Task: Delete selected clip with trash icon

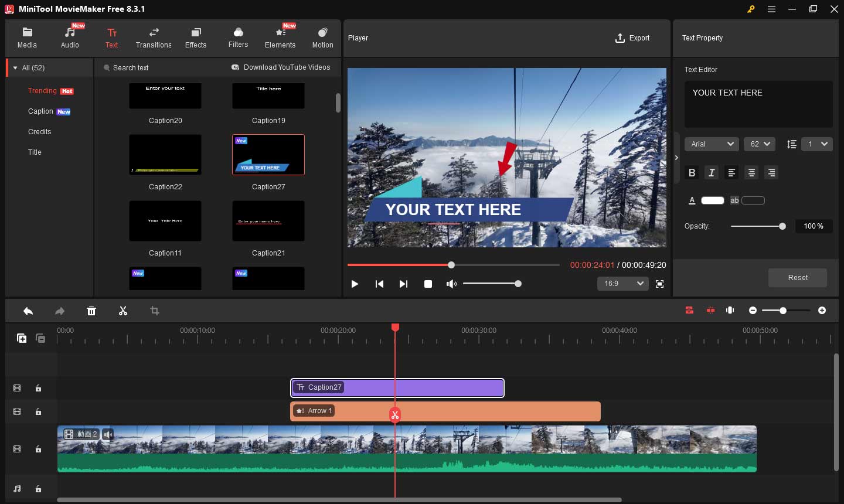Action: click(x=91, y=311)
